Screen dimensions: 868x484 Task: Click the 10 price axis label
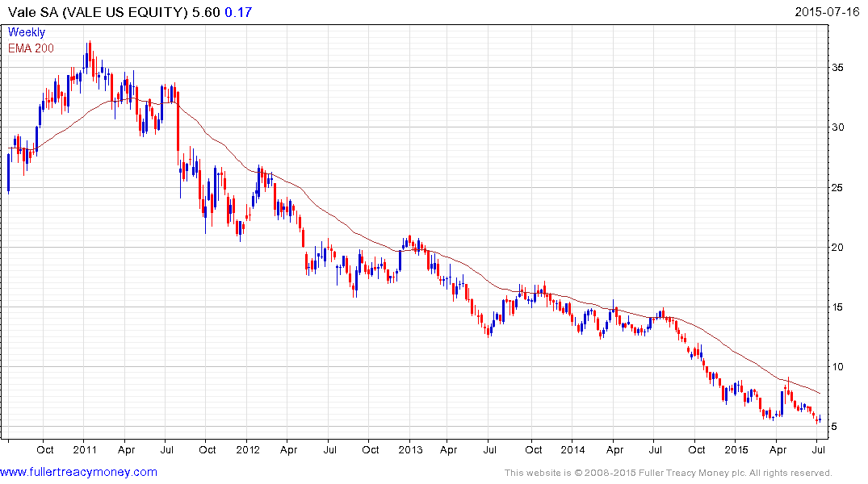837,367
